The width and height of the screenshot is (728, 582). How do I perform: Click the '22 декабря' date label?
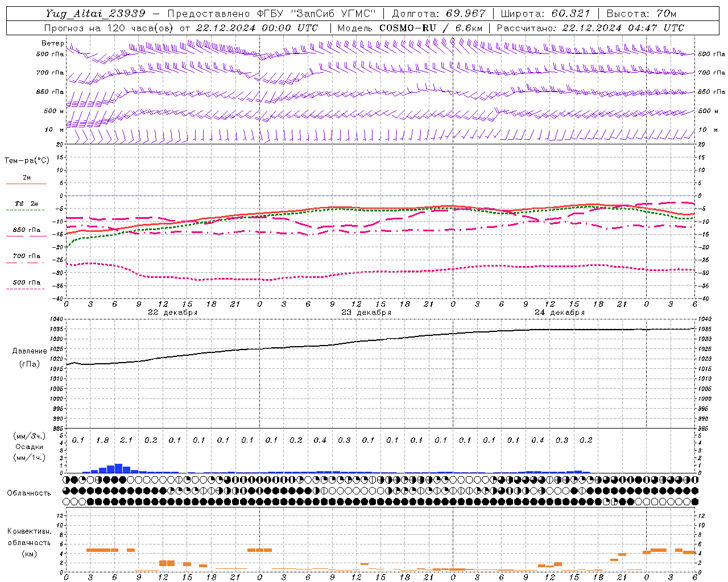(173, 313)
